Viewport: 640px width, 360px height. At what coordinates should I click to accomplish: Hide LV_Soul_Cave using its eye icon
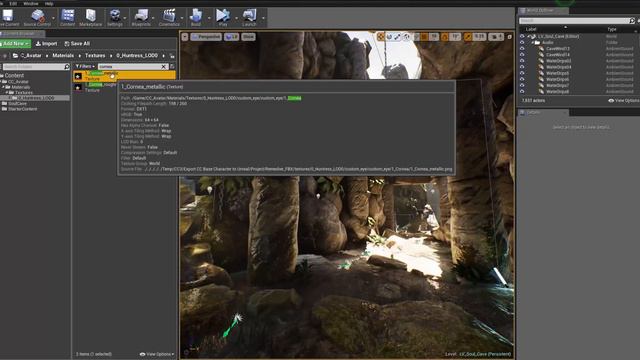522,36
